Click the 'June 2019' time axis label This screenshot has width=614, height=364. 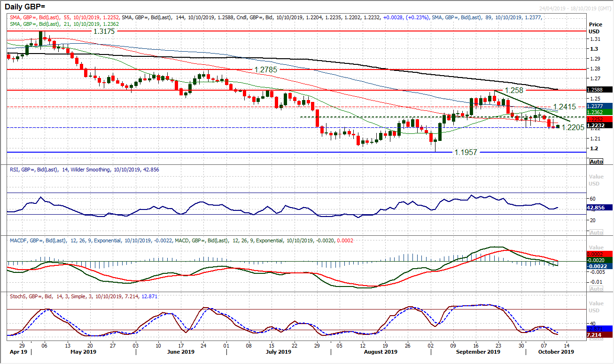(181, 351)
